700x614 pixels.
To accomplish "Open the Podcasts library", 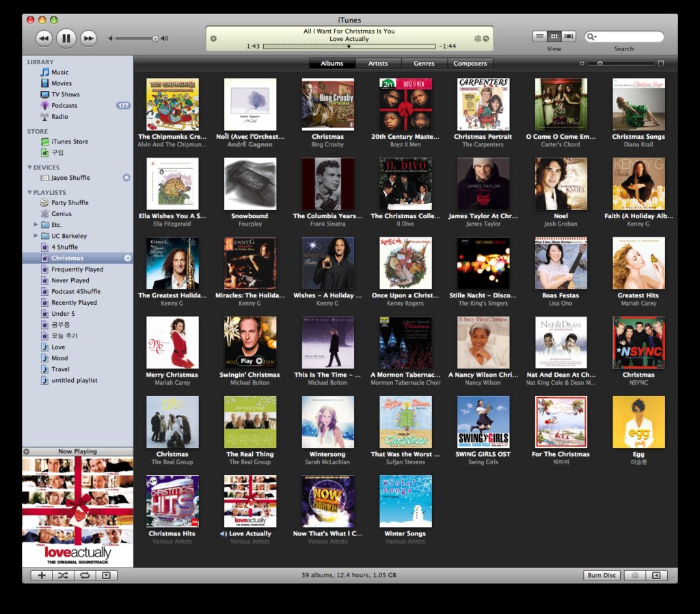I will pos(64,105).
